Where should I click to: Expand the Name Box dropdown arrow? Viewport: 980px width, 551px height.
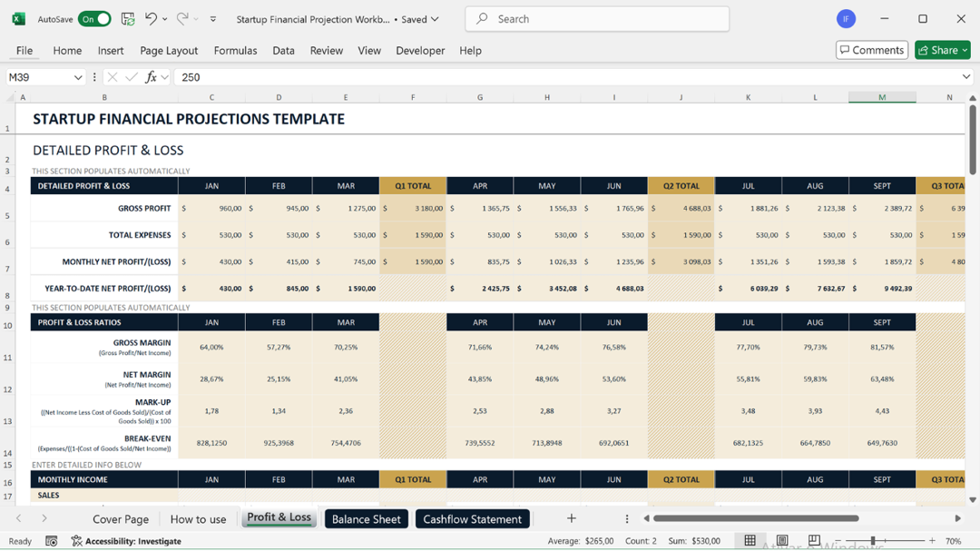coord(78,77)
